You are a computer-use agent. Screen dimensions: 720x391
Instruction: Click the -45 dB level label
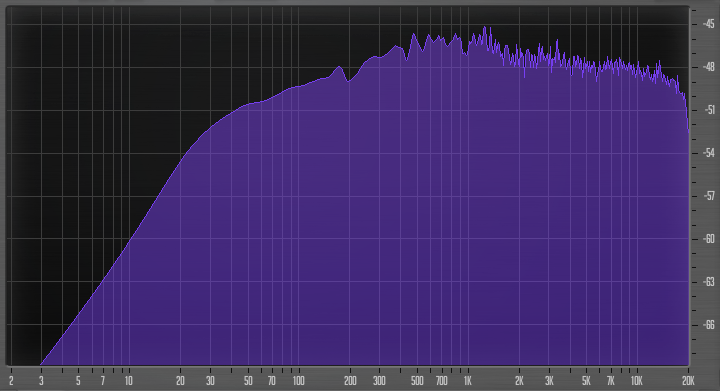tap(709, 24)
